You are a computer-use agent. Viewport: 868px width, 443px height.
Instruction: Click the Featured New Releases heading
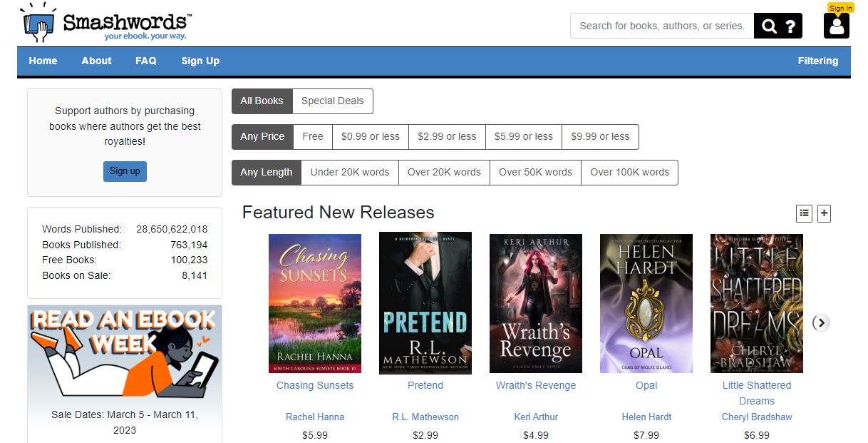(338, 213)
